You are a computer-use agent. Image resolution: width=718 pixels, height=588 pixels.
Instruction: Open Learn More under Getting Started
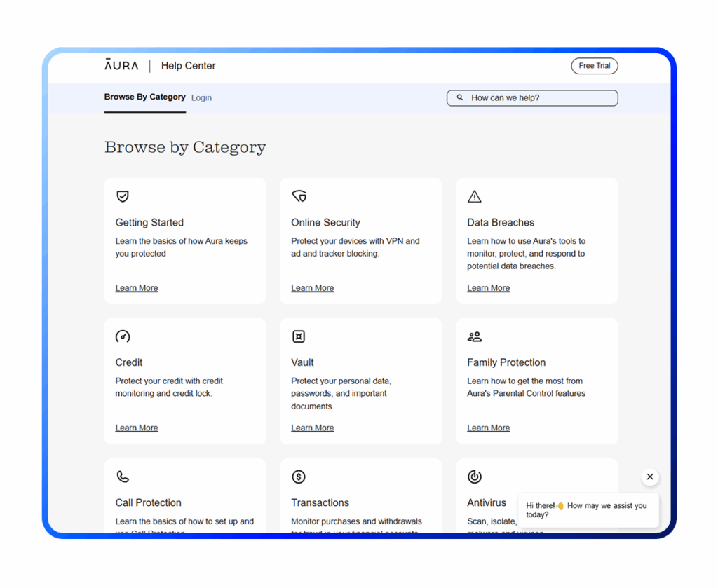click(x=137, y=288)
